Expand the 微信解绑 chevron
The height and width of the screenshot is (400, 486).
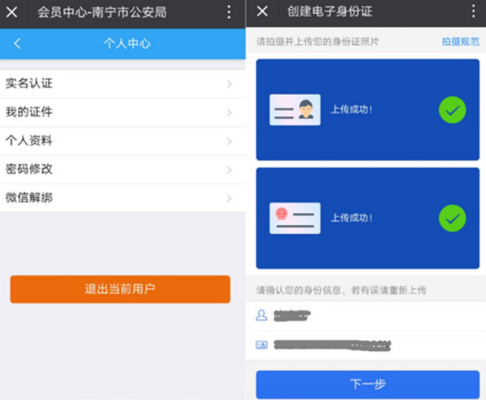(229, 199)
